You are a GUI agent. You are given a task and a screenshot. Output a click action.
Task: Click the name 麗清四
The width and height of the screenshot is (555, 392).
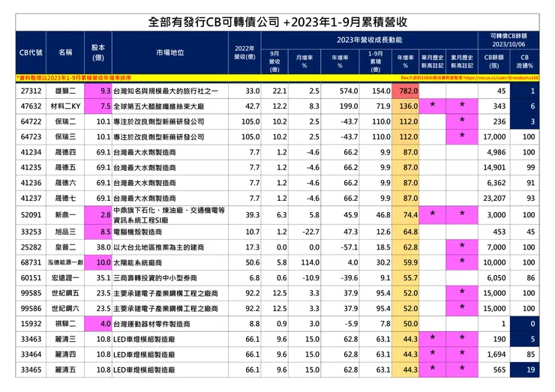(x=65, y=354)
